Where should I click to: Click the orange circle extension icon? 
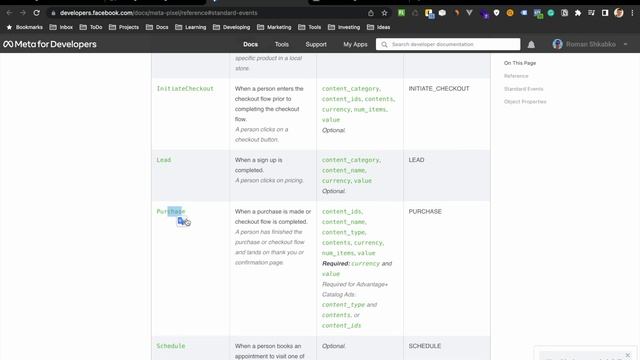click(x=510, y=13)
